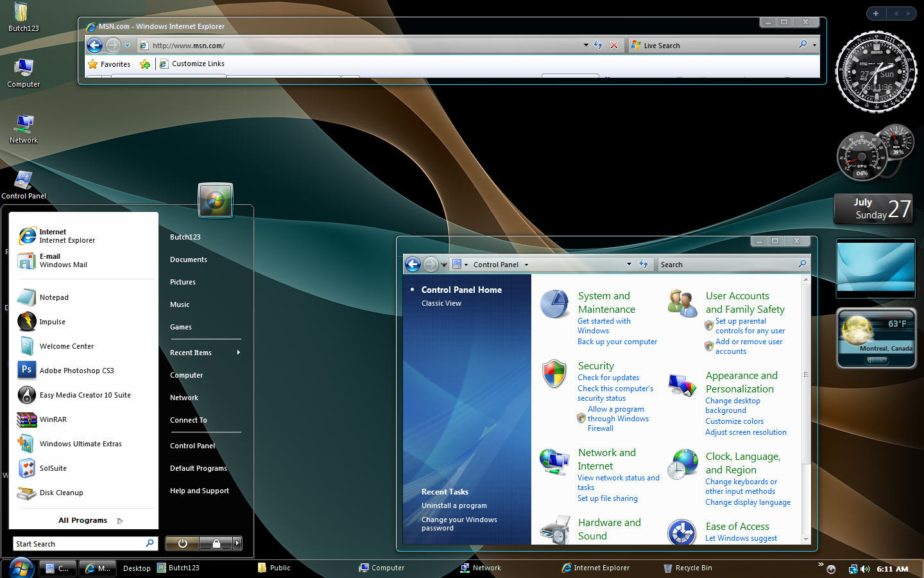Viewport: 924px width, 578px height.
Task: Open Control Panel address history dropdown
Action: pyautogui.click(x=629, y=264)
